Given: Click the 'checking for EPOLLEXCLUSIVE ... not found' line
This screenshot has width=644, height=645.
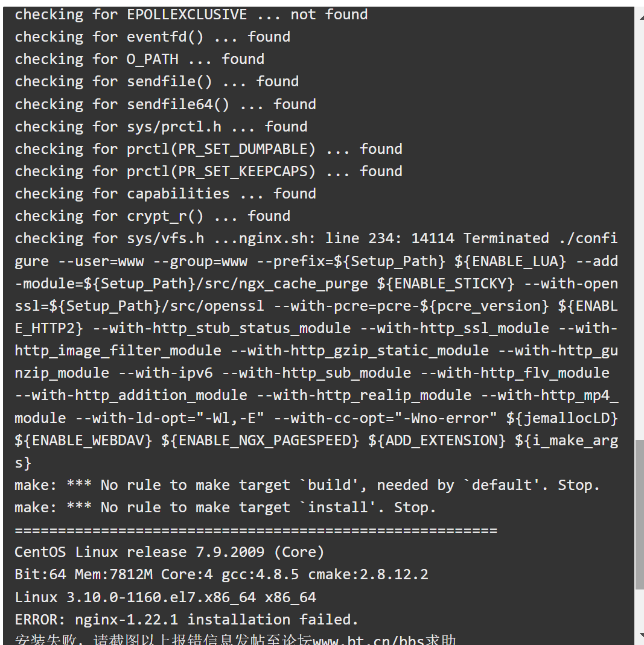Looking at the screenshot, I should (x=191, y=15).
